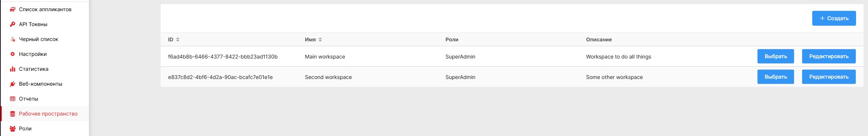Image resolution: width=868 pixels, height=136 pixels.
Task: Click the gear icon for Настройки
Action: (13, 54)
